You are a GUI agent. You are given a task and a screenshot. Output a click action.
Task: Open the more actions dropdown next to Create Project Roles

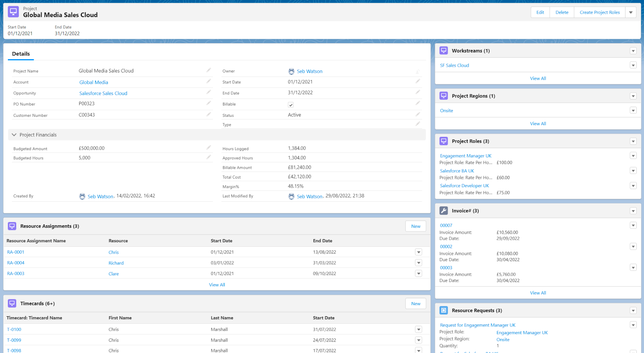[631, 12]
